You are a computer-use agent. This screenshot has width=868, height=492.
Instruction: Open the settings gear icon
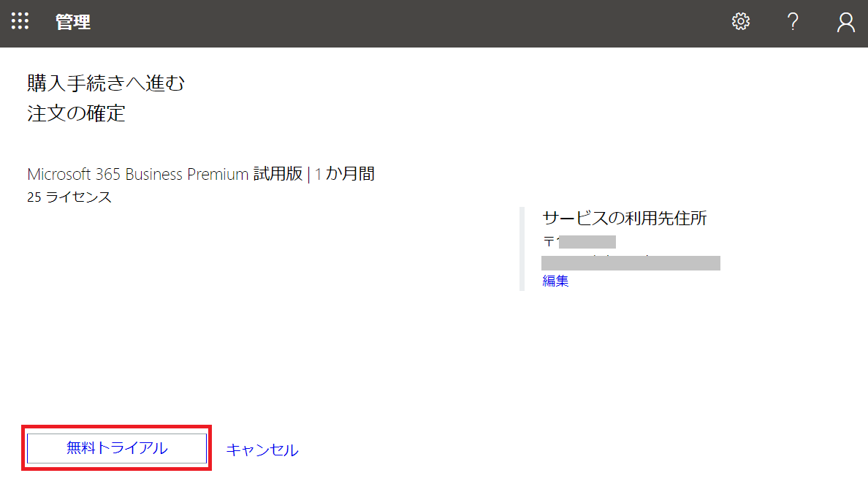coord(741,22)
